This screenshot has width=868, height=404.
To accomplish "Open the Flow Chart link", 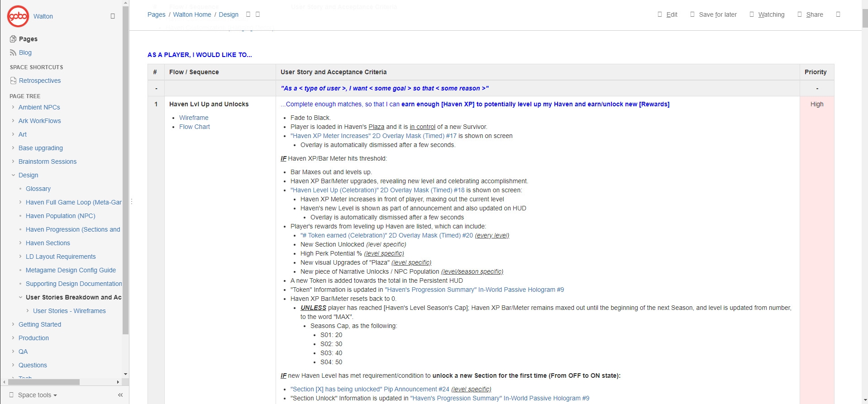I will tap(195, 127).
